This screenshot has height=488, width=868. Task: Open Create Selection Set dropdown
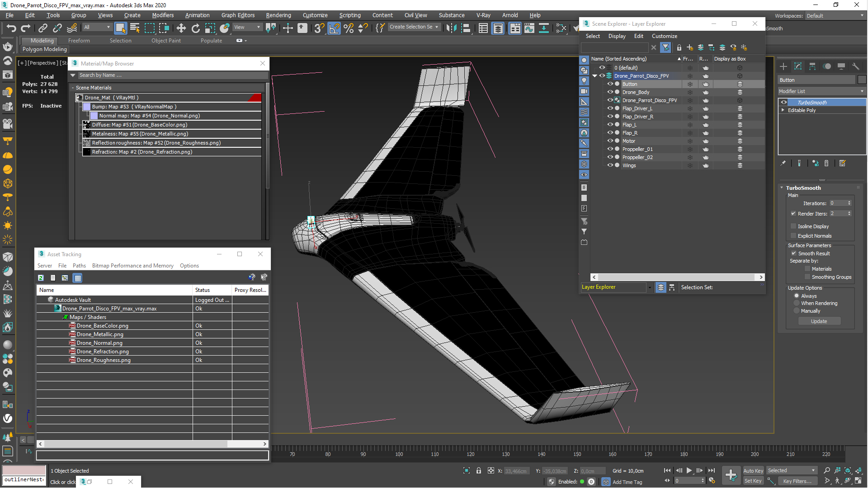click(x=414, y=27)
